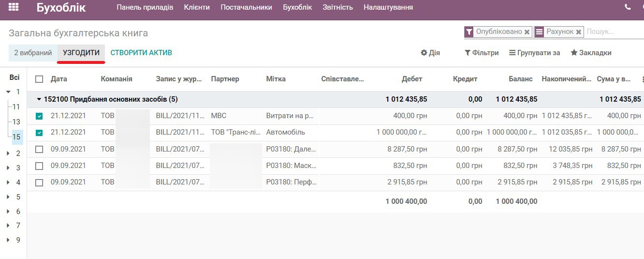Collapse account tree node 1
644x259 pixels.
click(8, 91)
